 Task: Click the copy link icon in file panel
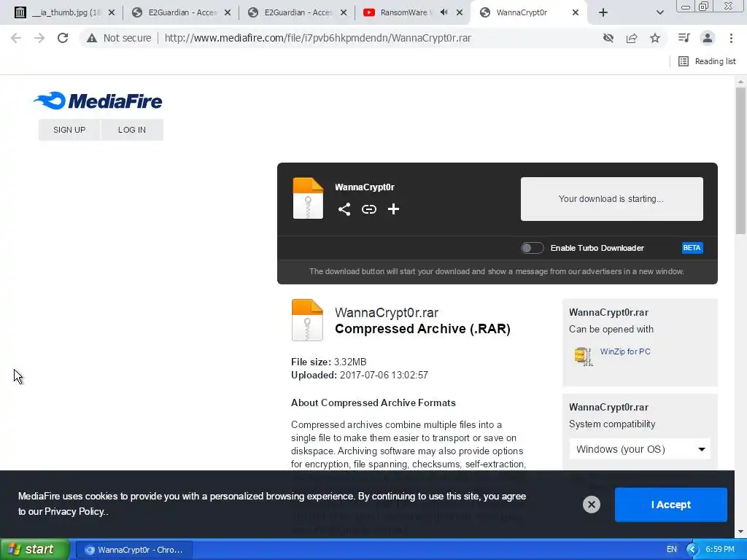pos(368,209)
